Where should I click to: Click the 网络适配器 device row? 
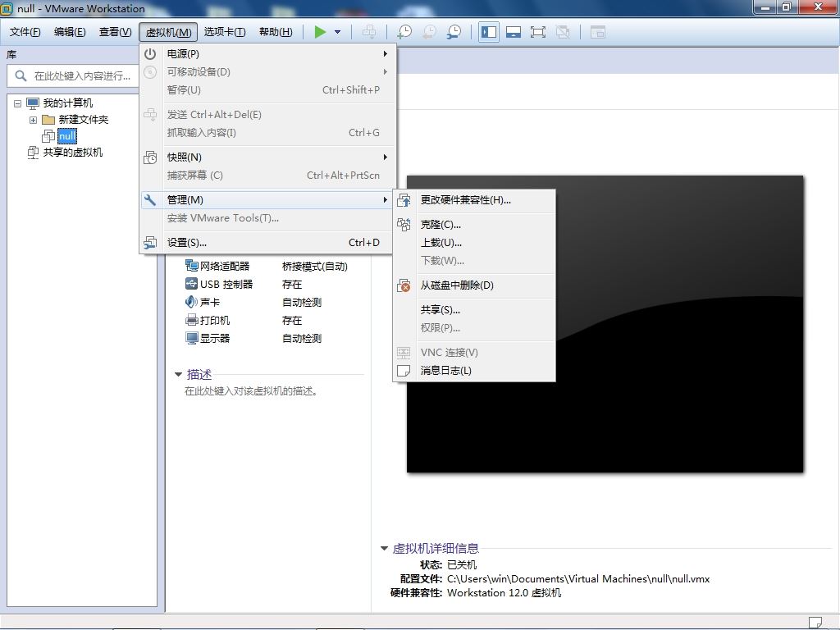(268, 267)
